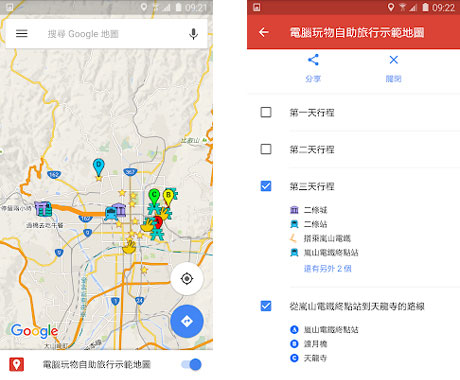Tap the red My Maps pin icon

click(x=17, y=365)
